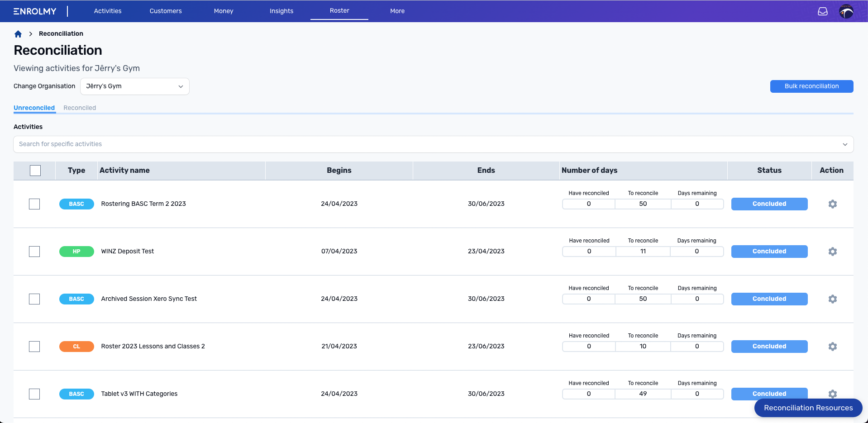This screenshot has height=423, width=868.
Task: Click BASC badge of Rostering BASC Term 2 2023
Action: click(x=76, y=204)
